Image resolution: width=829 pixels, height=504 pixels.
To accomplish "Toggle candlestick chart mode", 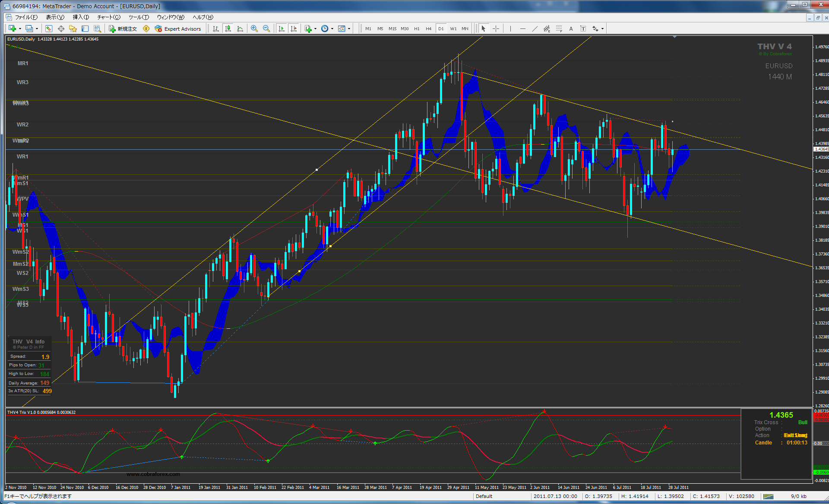I will pyautogui.click(x=228, y=28).
